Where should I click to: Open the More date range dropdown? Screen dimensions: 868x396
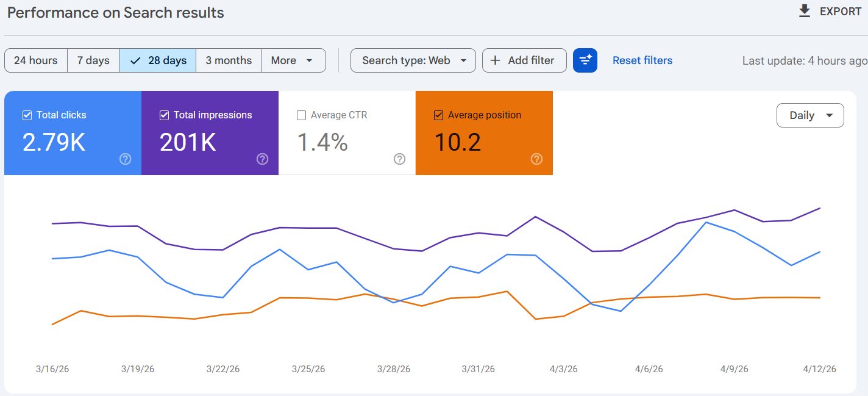click(x=293, y=60)
